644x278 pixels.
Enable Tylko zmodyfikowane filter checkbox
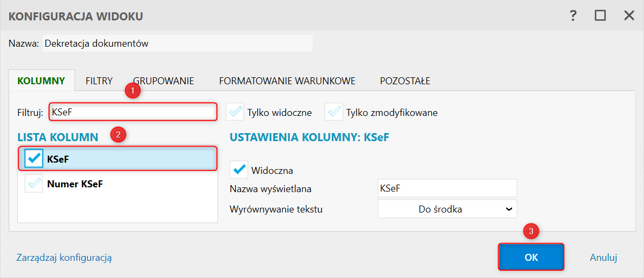(x=334, y=112)
